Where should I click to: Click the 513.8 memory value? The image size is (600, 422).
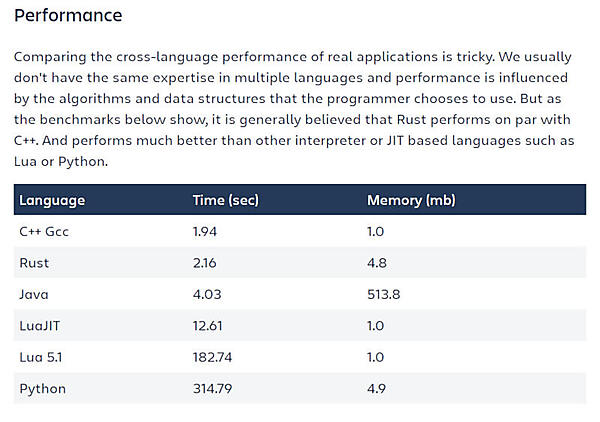[x=384, y=294]
